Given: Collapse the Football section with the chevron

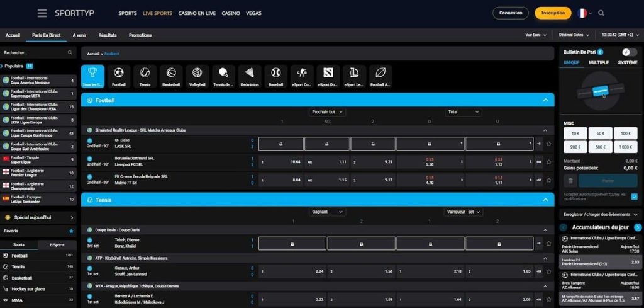Looking at the screenshot, I should (545, 100).
